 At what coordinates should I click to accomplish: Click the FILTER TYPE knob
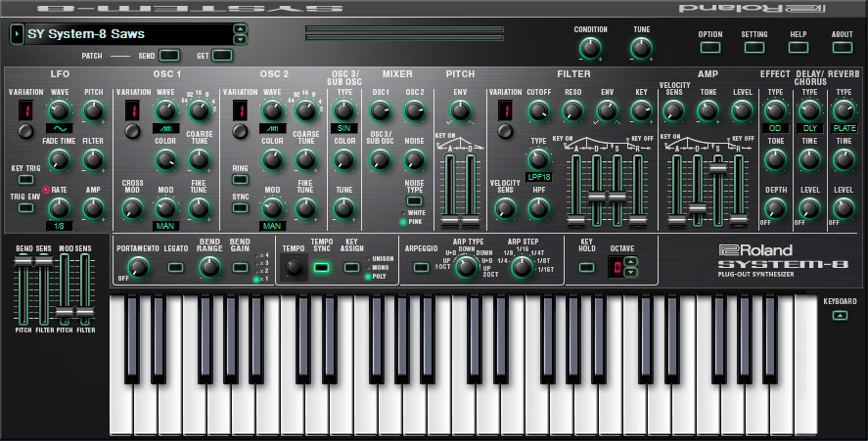click(538, 160)
